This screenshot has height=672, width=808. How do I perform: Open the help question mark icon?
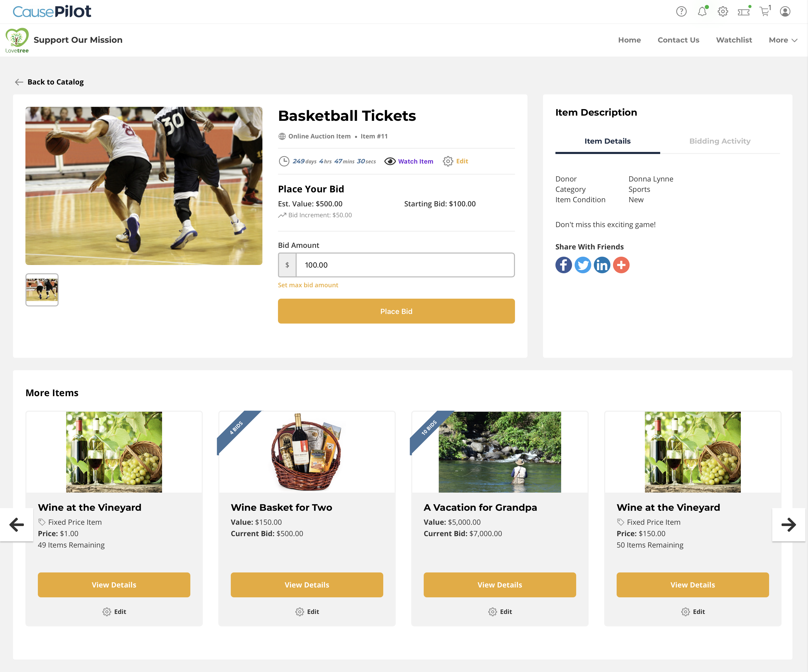pyautogui.click(x=681, y=12)
